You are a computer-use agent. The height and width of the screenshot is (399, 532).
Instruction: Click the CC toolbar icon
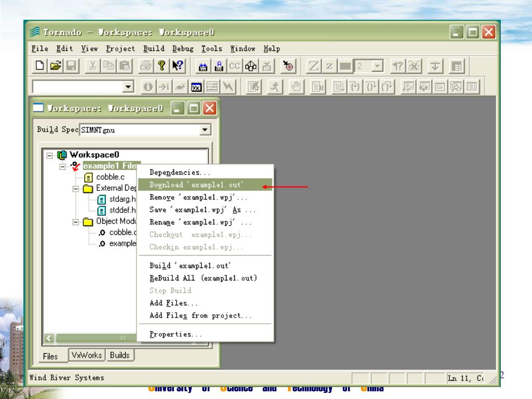coord(234,66)
